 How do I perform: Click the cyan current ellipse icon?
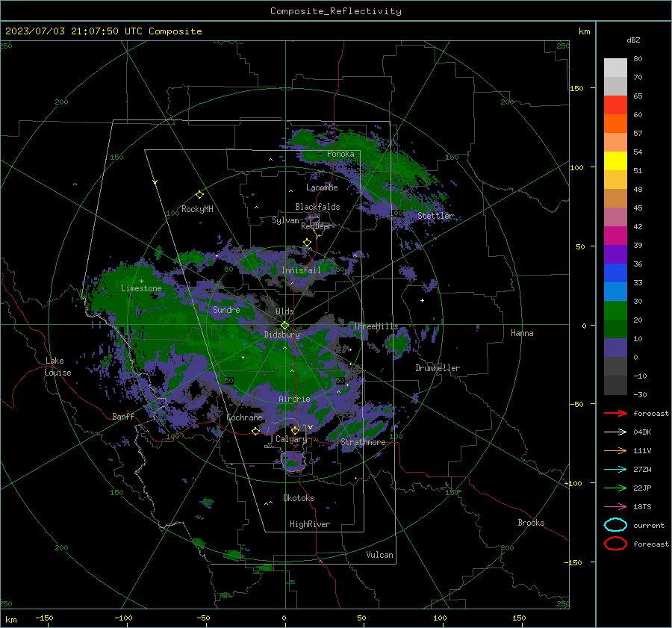click(x=615, y=525)
